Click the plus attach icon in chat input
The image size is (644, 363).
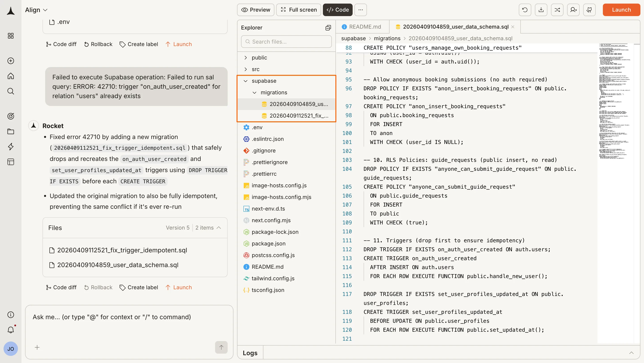coord(37,347)
